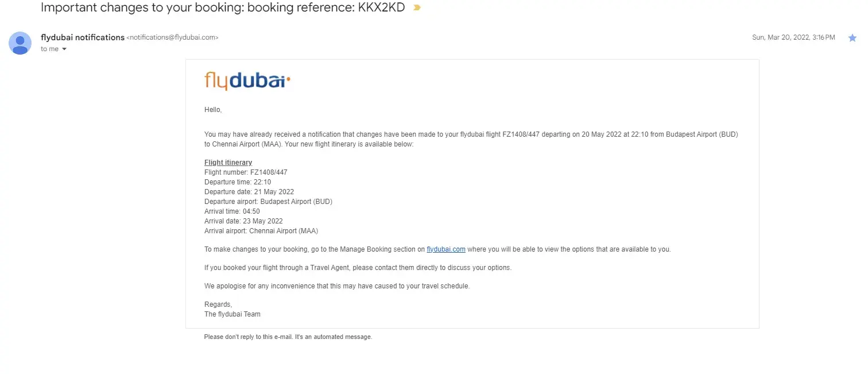Viewport: 868px width, 374px height.
Task: Click the "Flight number: FZ1408/447" itinerary line
Action: 246,172
